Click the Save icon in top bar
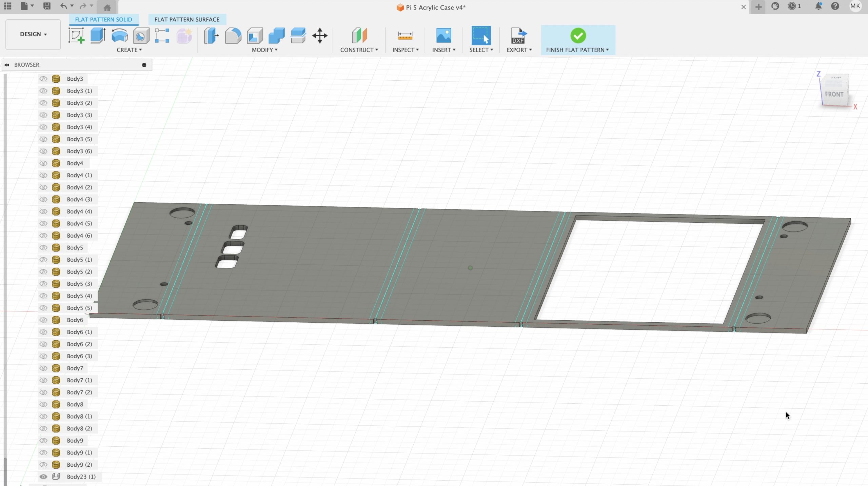Image resolution: width=868 pixels, height=486 pixels. click(47, 6)
